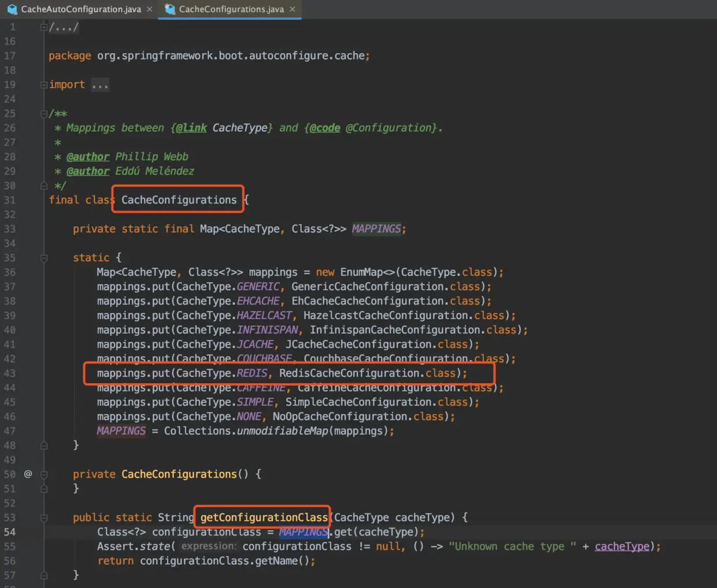Image resolution: width=717 pixels, height=588 pixels.
Task: Click NoOpCacheConfiguration.class on line 46
Action: click(358, 417)
